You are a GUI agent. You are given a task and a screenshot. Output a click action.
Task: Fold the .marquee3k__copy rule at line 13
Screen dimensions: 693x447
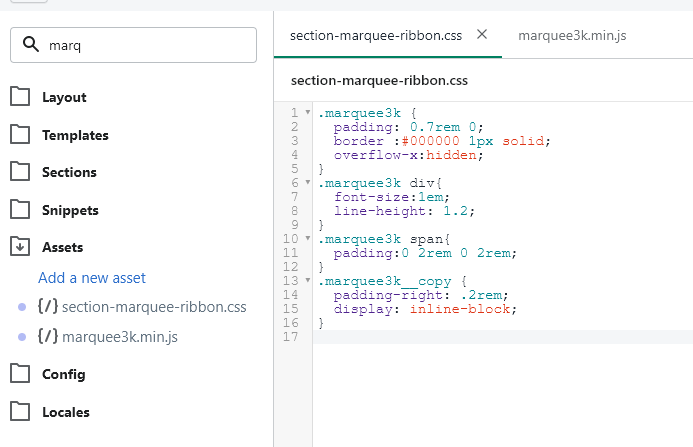(308, 281)
